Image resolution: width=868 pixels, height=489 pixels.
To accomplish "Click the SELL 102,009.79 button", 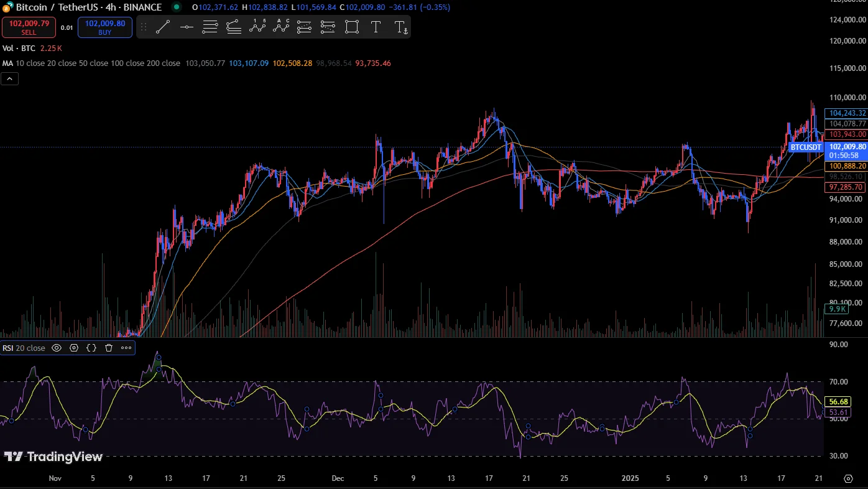I will coord(29,27).
